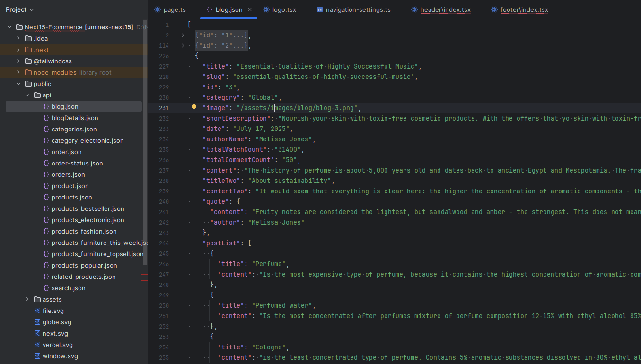The height and width of the screenshot is (364, 641).
Task: Click the project tree vertical scrollbar
Action: click(x=145, y=142)
